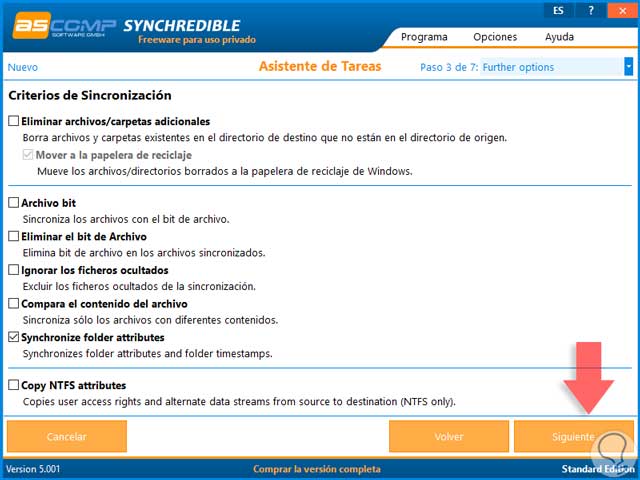Click the 'Paso 3 de 7:' label
The width and height of the screenshot is (640, 480).
[449, 67]
